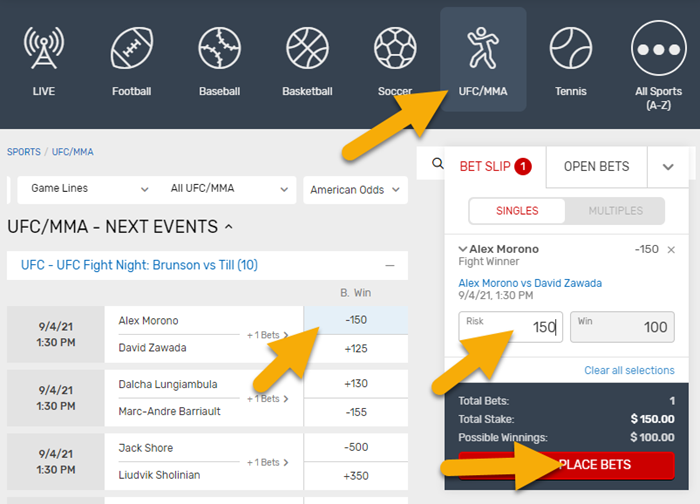Switch bet slip to Singles mode
The image size is (700, 504).
coord(517,211)
